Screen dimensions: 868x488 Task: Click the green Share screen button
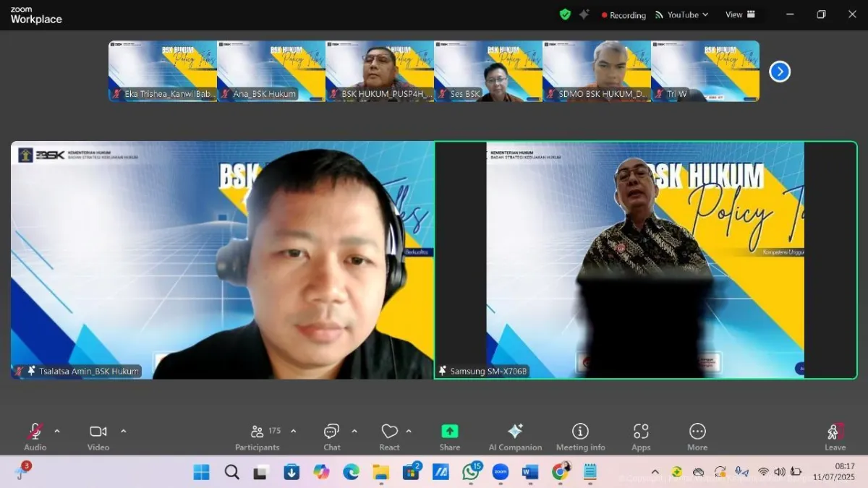(x=450, y=432)
